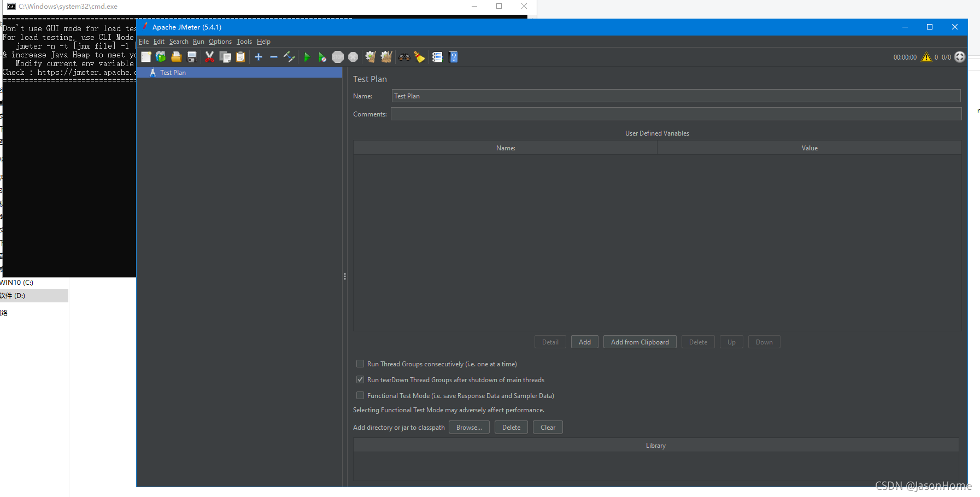Enable Run Thread Groups consecutively checkbox

[x=360, y=364]
